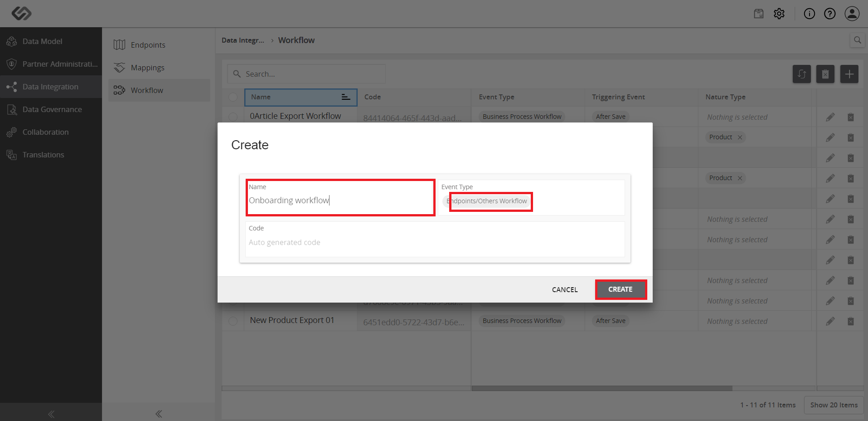Open Name column sort menu icon
868x421 pixels.
point(345,97)
